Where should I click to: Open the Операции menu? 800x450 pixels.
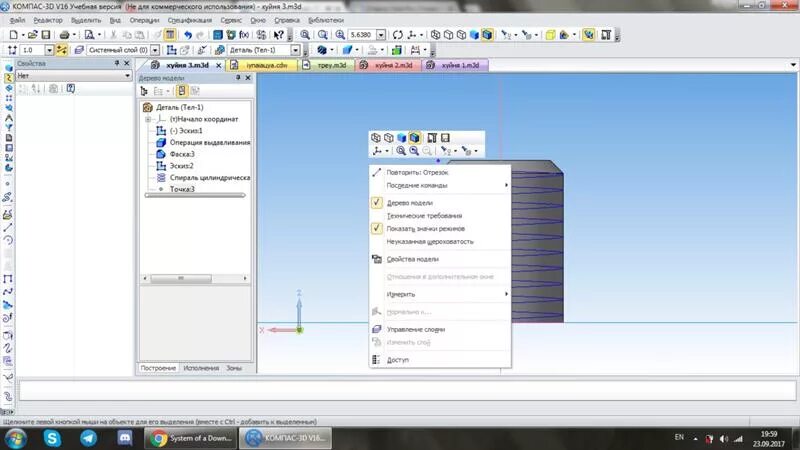pos(144,20)
